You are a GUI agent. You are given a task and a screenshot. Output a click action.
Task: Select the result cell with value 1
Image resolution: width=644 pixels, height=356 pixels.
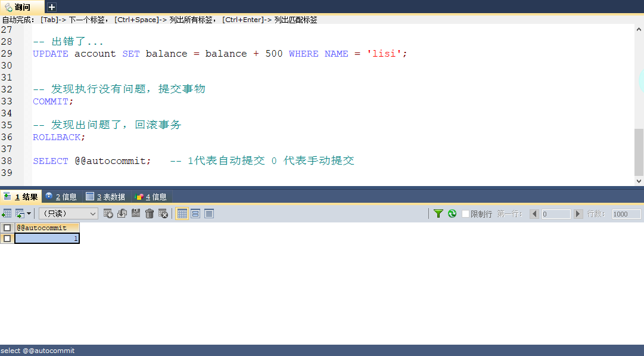(47, 239)
